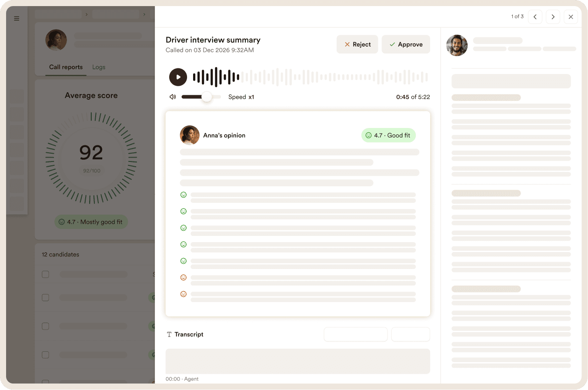Toggle the select-all candidates checkbox
This screenshot has width=588, height=390.
pos(45,274)
